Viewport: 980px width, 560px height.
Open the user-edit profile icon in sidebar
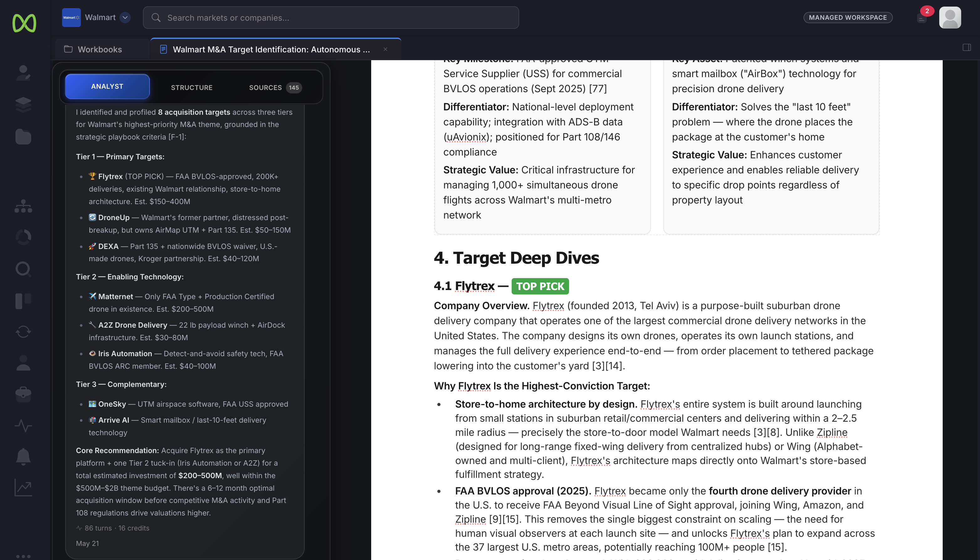24,73
